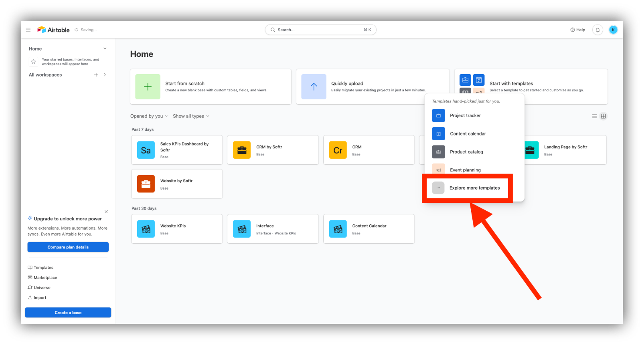The height and width of the screenshot is (345, 644).
Task: Open Universe in the sidebar
Action: coord(39,288)
